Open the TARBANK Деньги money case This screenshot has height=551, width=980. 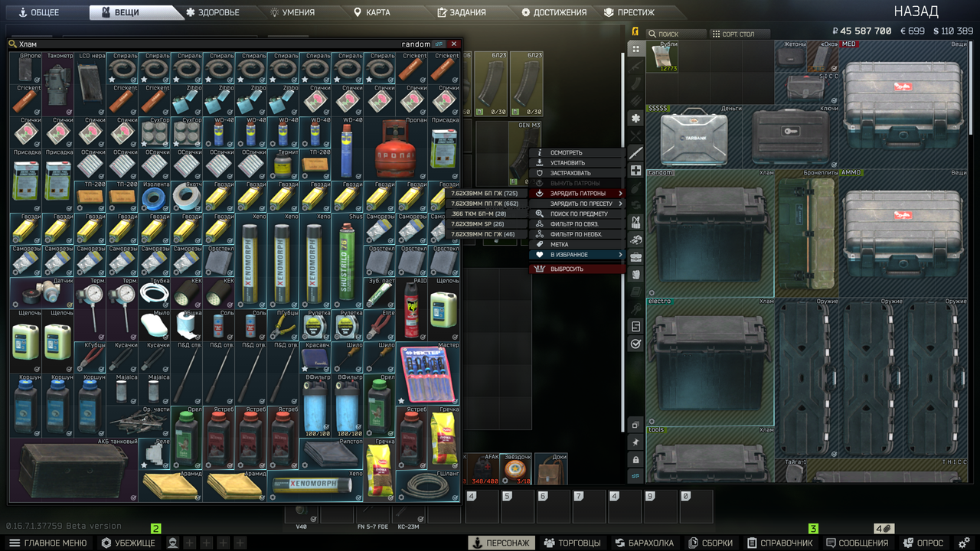tap(694, 136)
